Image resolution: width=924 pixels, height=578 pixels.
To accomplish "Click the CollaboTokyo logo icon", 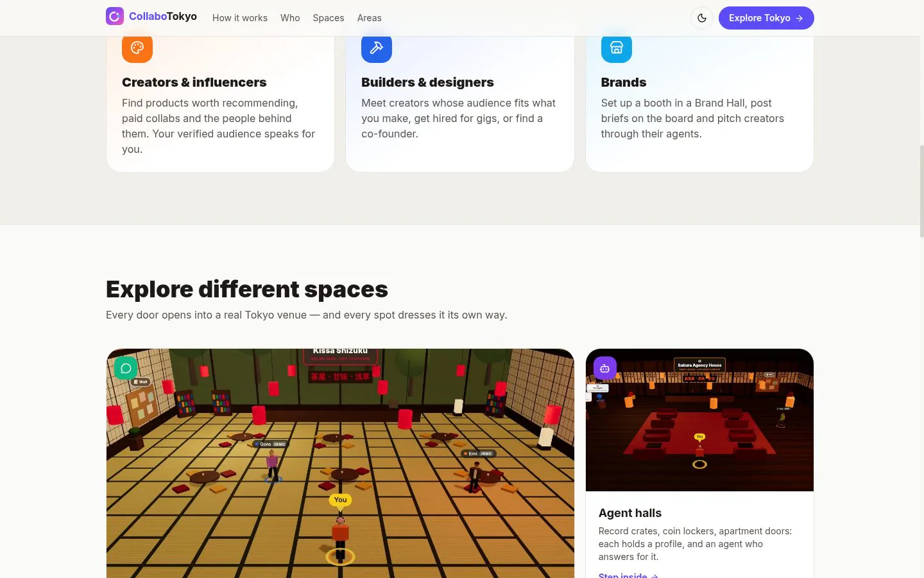I will 115,16.
